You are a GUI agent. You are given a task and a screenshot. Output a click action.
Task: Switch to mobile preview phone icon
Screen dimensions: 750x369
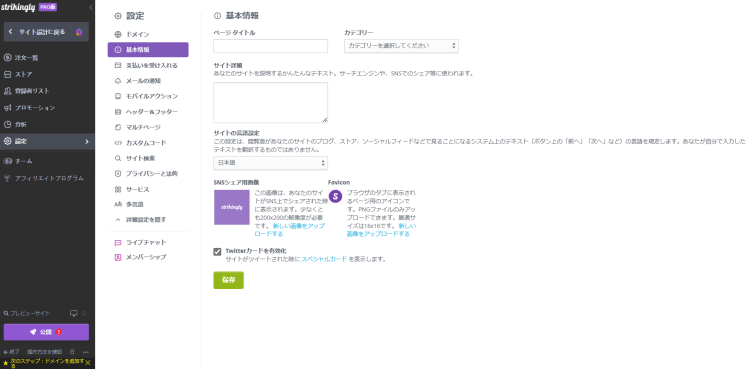click(x=84, y=313)
